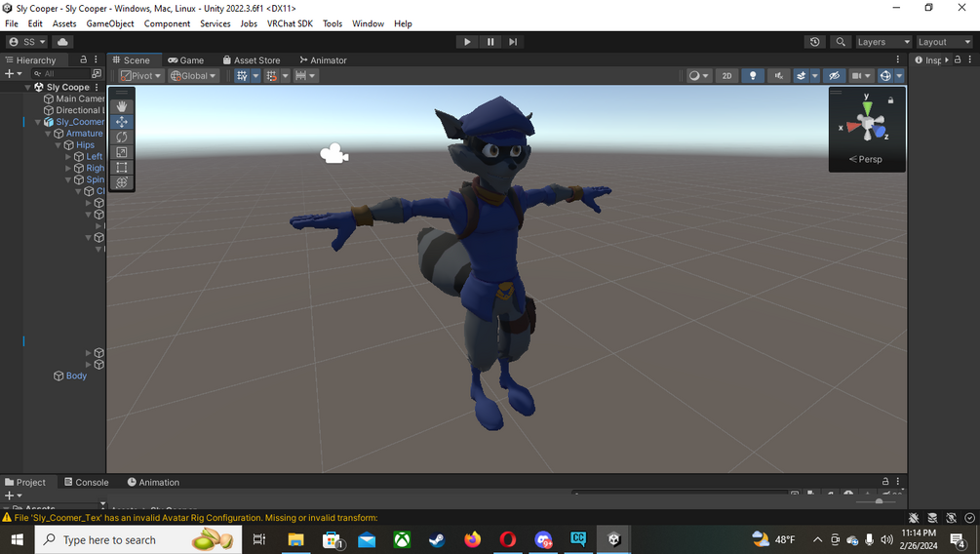Toggle scene audio mute
The width and height of the screenshot is (980, 554).
(778, 76)
